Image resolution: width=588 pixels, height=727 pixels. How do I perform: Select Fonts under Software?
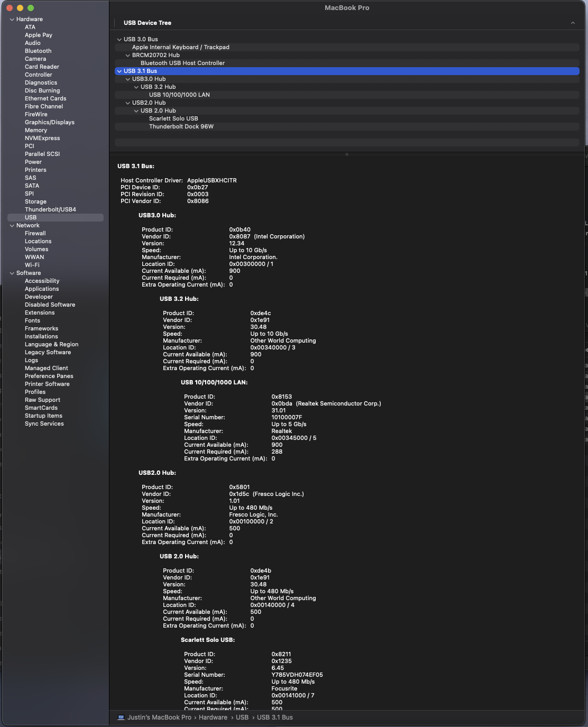[x=32, y=321]
